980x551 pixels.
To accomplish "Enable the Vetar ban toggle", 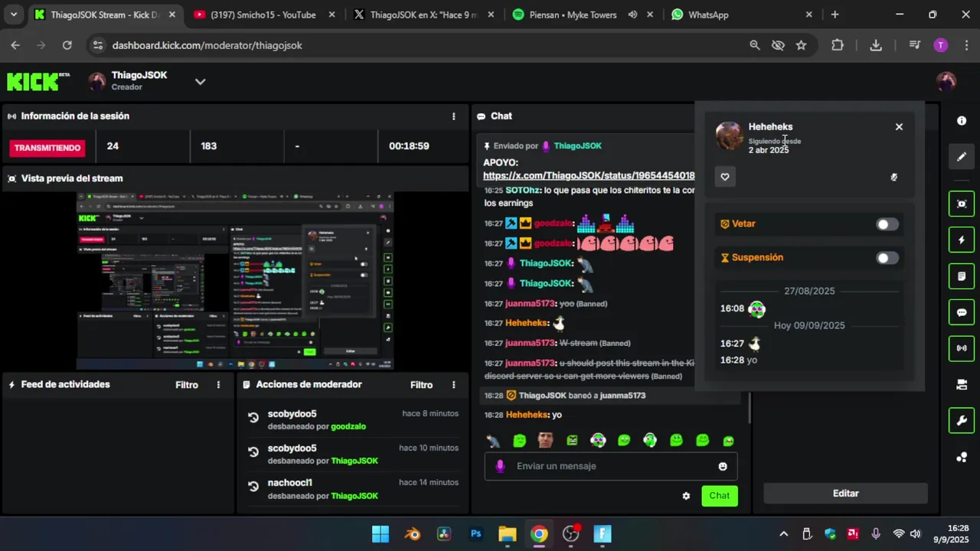I will tap(887, 224).
